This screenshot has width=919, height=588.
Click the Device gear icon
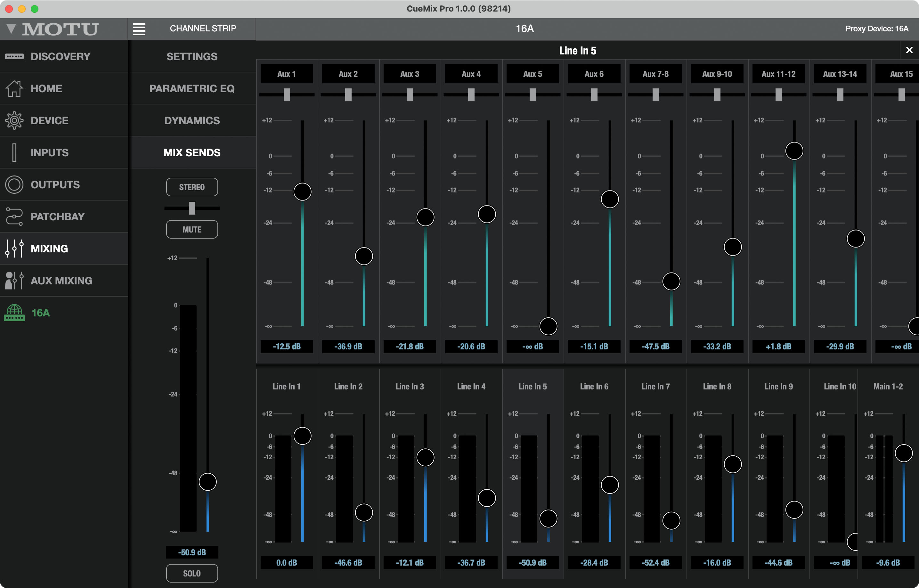[14, 121]
